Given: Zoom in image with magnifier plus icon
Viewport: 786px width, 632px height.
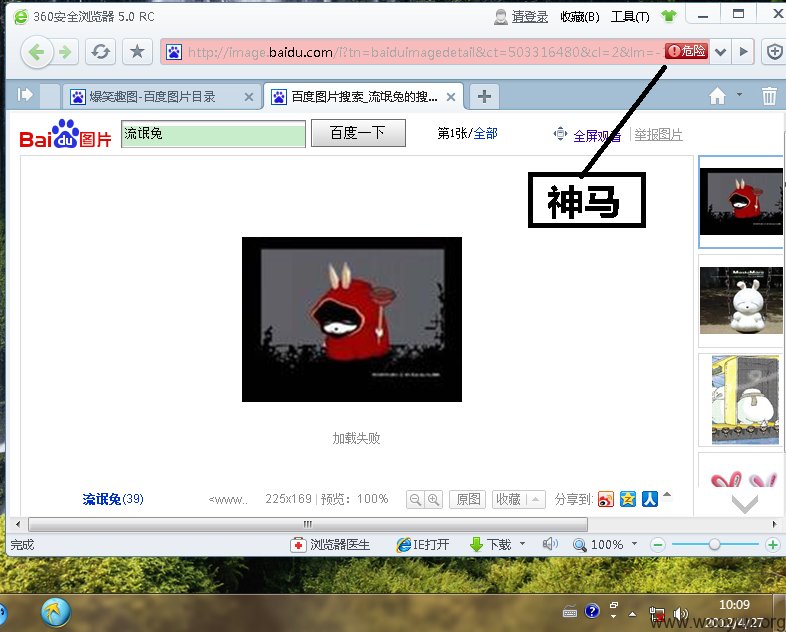Looking at the screenshot, I should [x=434, y=500].
